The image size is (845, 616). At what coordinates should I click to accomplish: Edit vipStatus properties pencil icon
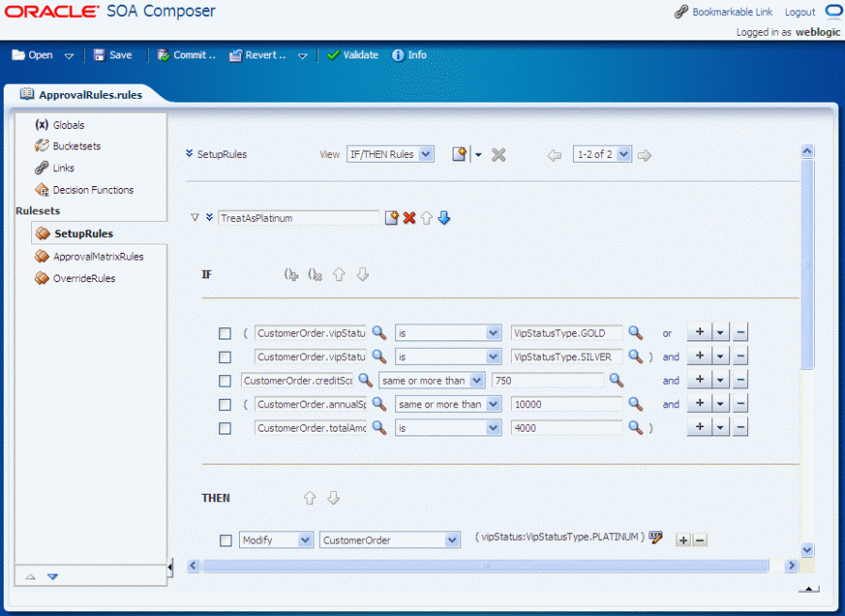[655, 537]
